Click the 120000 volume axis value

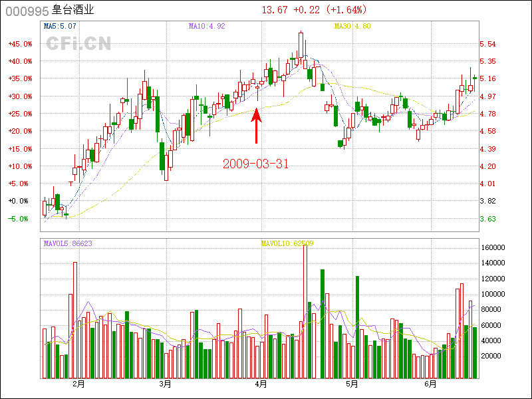493,279
